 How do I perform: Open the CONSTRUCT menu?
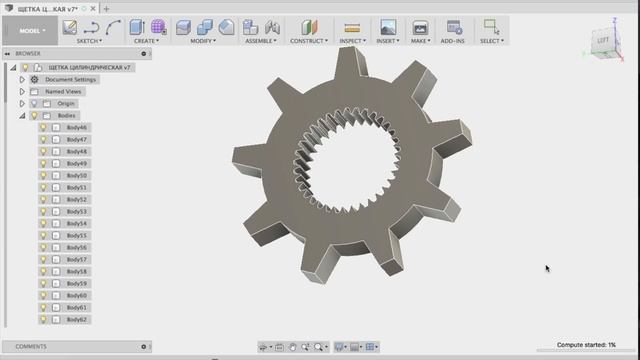click(x=309, y=41)
